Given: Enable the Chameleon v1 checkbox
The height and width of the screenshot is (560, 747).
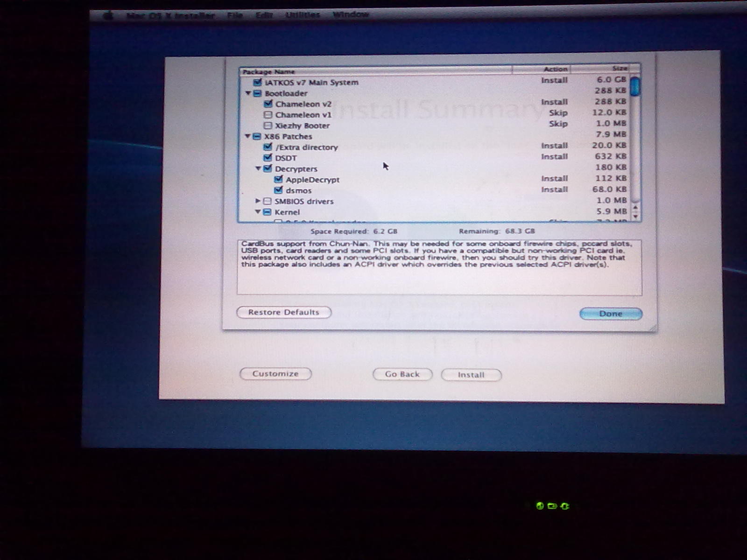Looking at the screenshot, I should [x=268, y=115].
